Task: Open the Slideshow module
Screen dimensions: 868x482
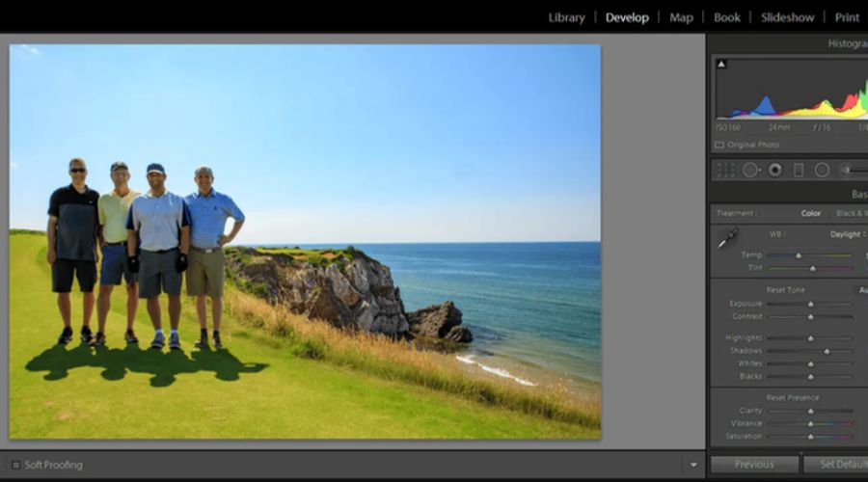Action: pyautogui.click(x=787, y=17)
